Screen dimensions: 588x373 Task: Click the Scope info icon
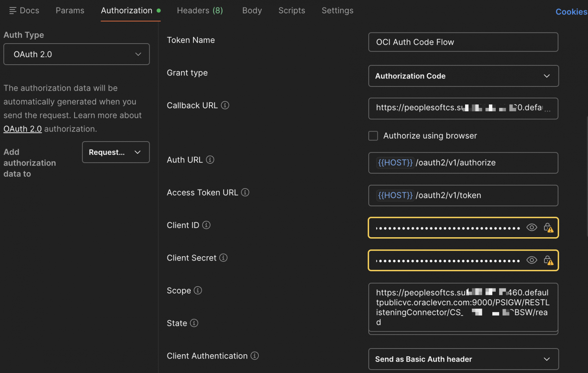[198, 290]
